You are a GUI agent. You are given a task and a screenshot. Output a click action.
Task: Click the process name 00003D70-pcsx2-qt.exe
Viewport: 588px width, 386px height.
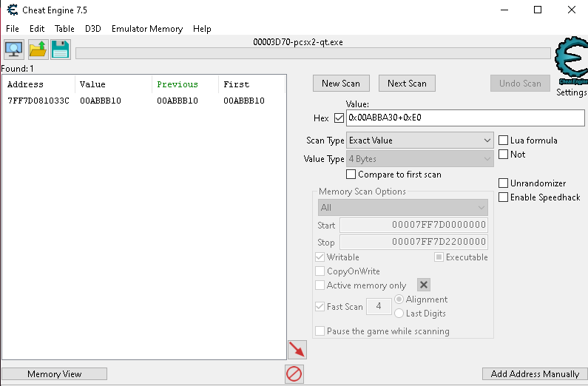[298, 42]
